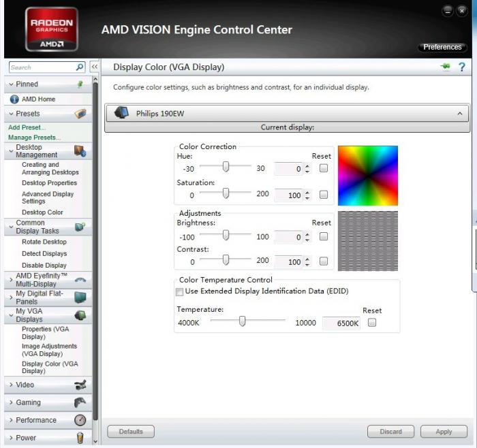The image size is (477, 448).
Task: Select Detect Displays task
Action: (44, 253)
